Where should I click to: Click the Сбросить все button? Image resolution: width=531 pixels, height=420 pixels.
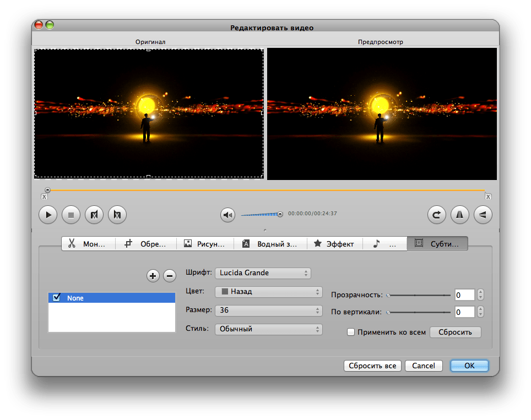click(x=373, y=366)
